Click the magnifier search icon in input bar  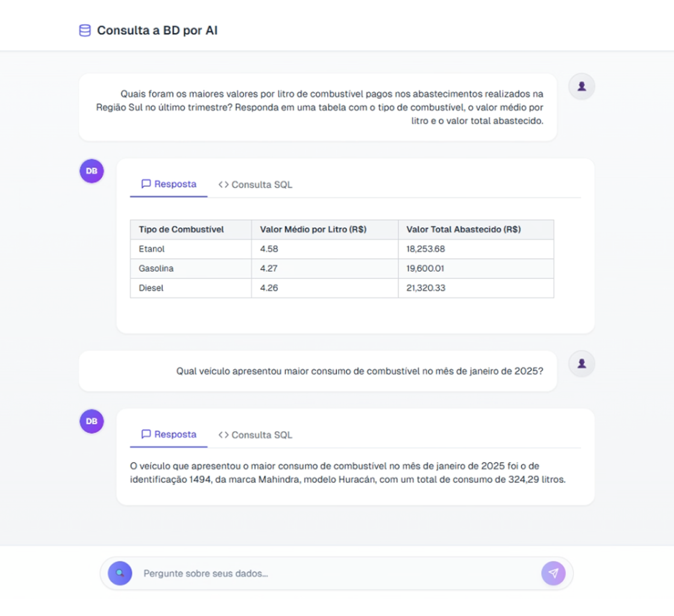(120, 573)
